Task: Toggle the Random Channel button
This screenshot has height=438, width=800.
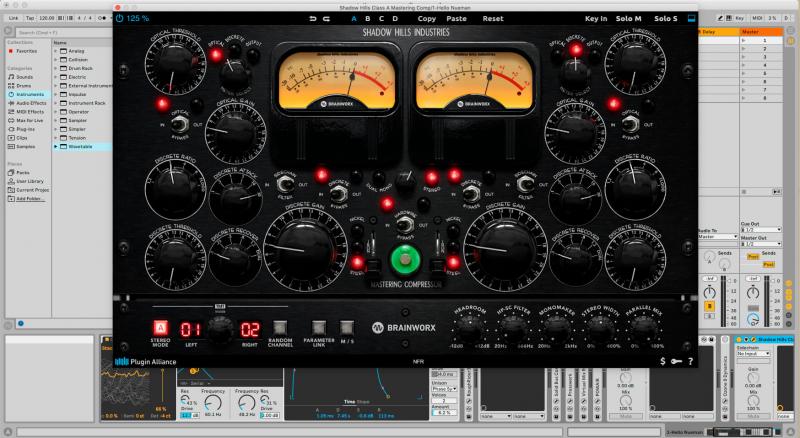Action: [280, 328]
